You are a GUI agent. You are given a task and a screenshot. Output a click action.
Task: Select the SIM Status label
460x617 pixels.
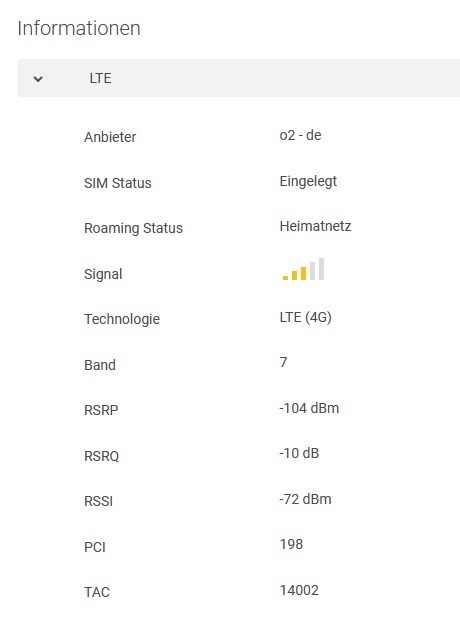118,183
